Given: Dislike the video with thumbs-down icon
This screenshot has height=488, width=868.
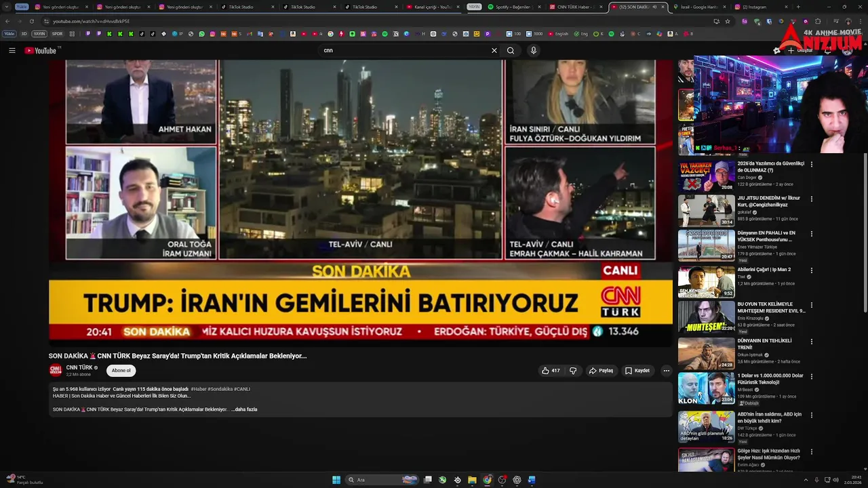Looking at the screenshot, I should 573,371.
